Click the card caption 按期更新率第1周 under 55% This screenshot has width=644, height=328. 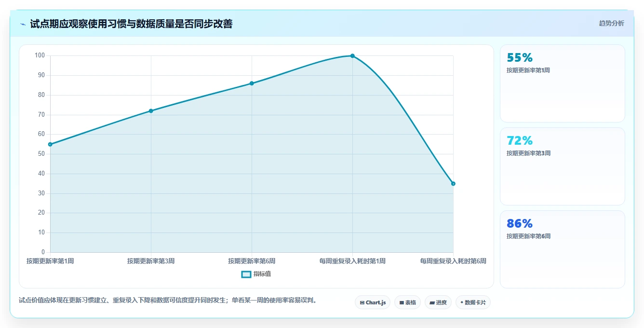point(528,70)
